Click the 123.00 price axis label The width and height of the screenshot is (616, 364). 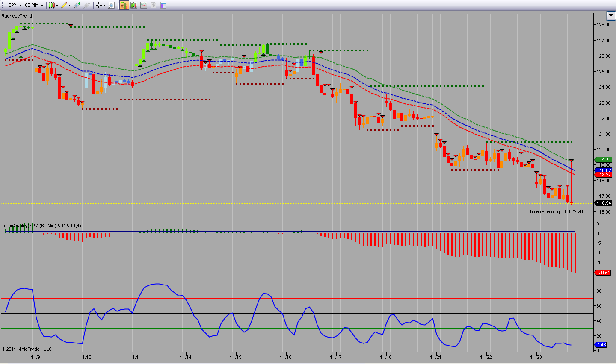click(604, 103)
